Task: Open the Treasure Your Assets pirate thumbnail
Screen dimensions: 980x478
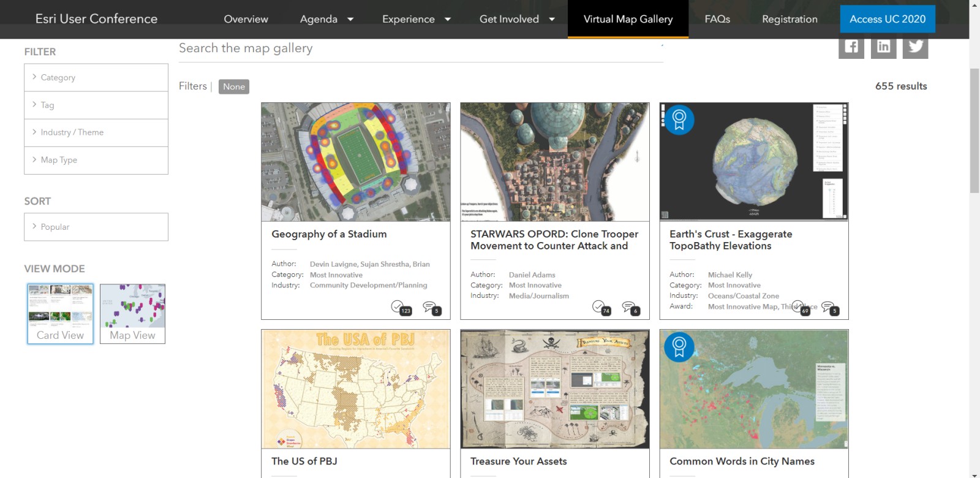Action: pyautogui.click(x=555, y=389)
